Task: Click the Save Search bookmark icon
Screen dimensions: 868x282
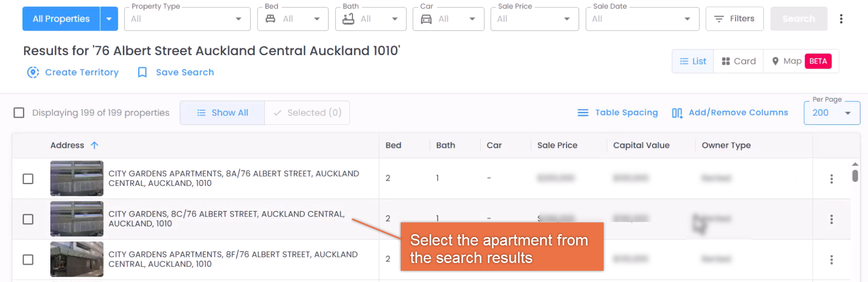Action: tap(142, 72)
